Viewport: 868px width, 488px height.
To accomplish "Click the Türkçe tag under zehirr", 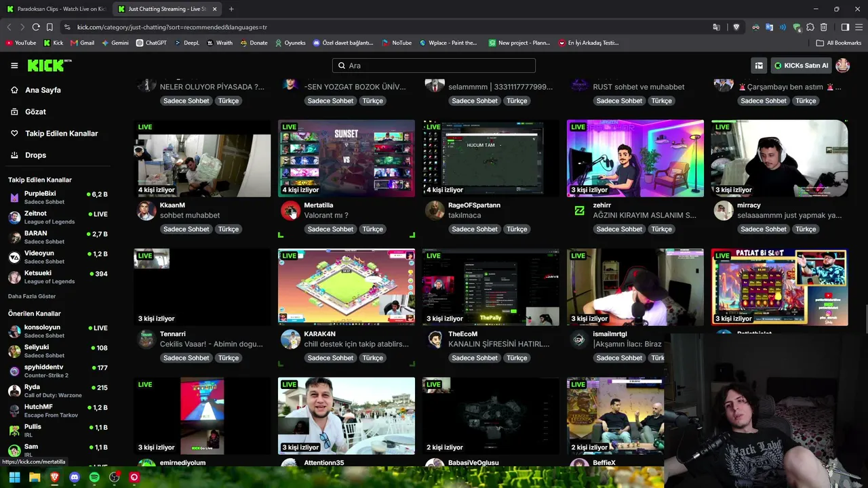I will 661,229.
